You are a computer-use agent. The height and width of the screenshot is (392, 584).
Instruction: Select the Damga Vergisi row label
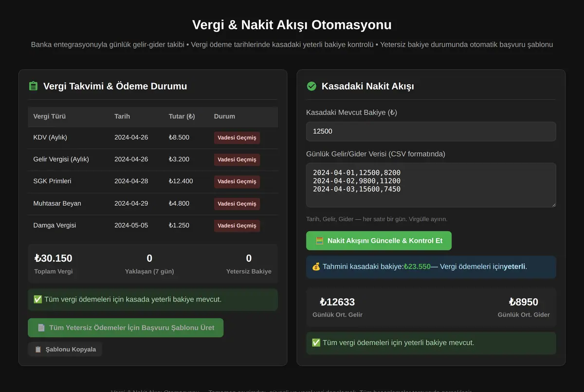(55, 226)
